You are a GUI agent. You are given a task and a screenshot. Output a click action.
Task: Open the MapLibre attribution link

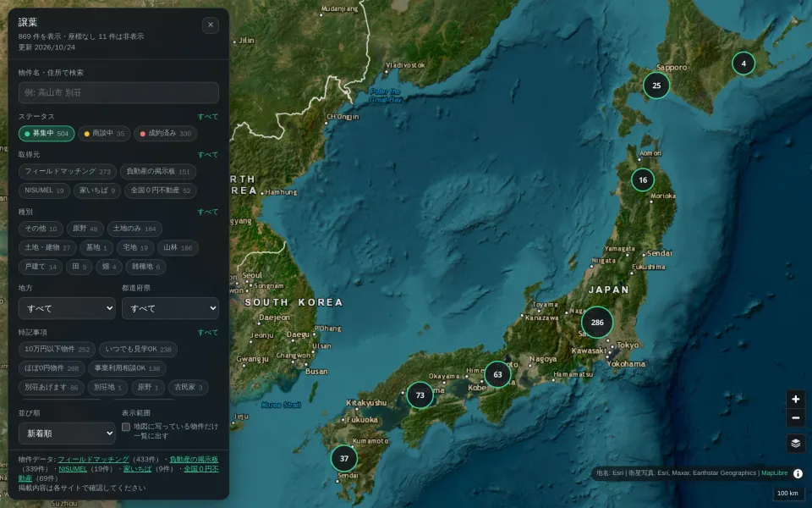pos(774,473)
